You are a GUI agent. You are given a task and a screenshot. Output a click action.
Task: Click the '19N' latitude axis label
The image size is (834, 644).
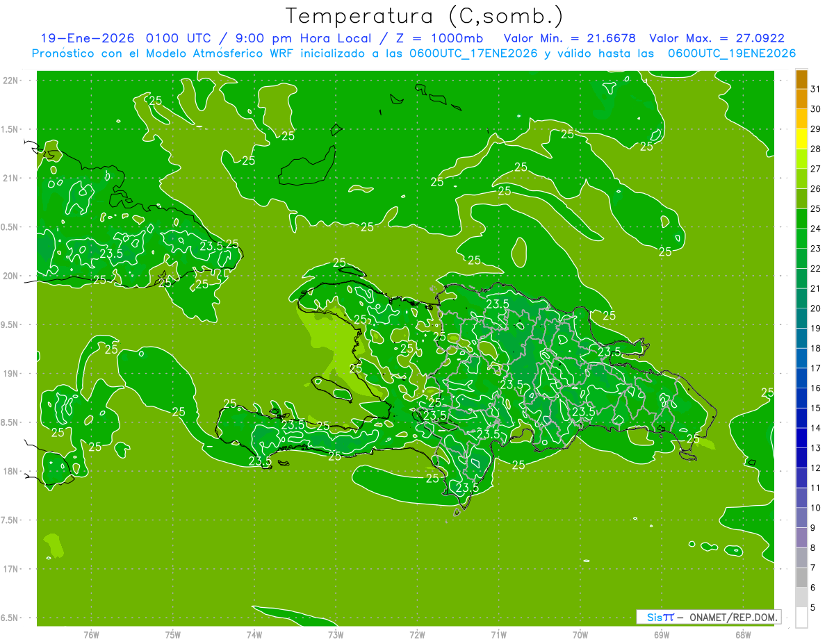coord(10,374)
